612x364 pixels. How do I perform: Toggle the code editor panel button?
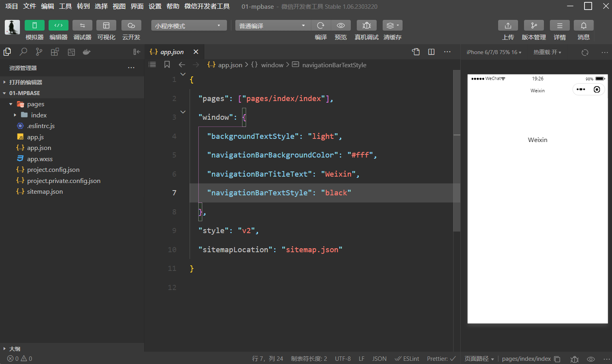(59, 25)
